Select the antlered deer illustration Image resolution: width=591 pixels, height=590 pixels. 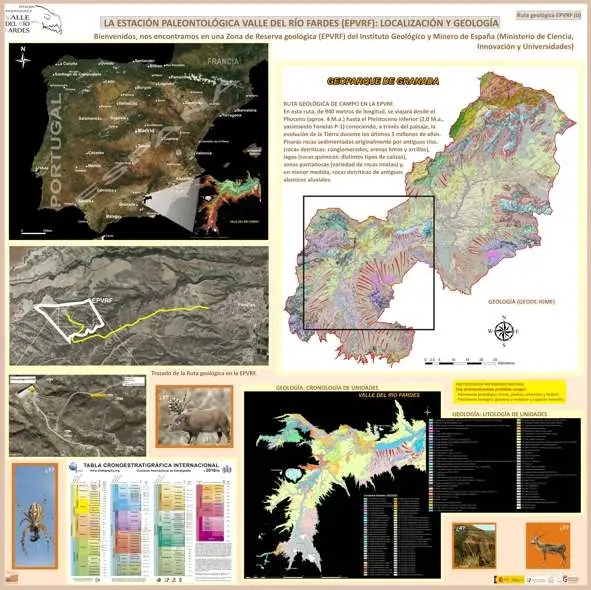click(x=194, y=416)
